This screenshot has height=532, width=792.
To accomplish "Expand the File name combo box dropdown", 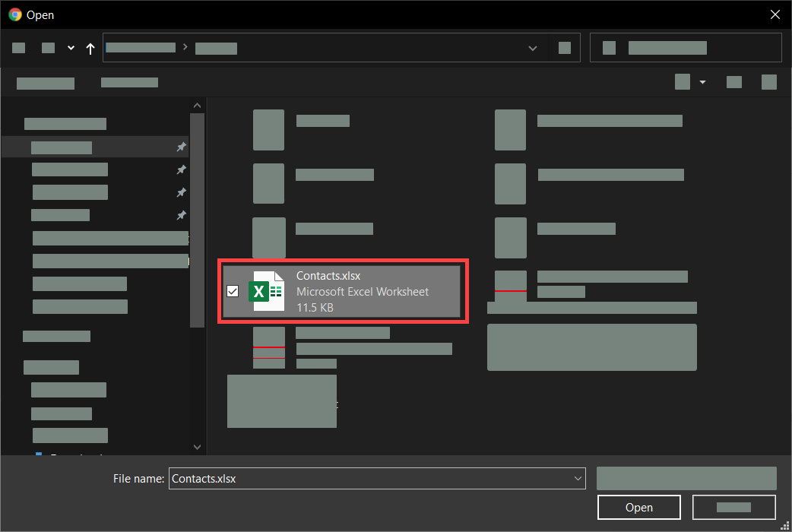I will 577,479.
